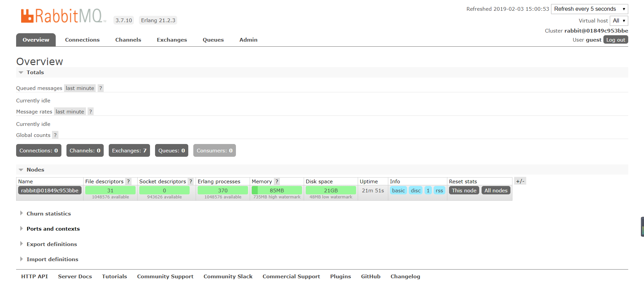Open Memory column help question mark
Image resolution: width=644 pixels, height=286 pixels.
[277, 182]
